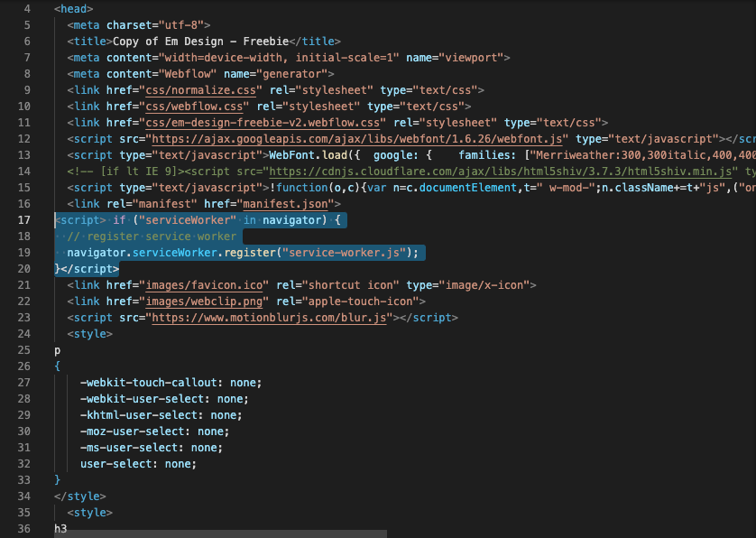Follow the images/webclip.png link
Screen dimensions: 756x538
204,301
